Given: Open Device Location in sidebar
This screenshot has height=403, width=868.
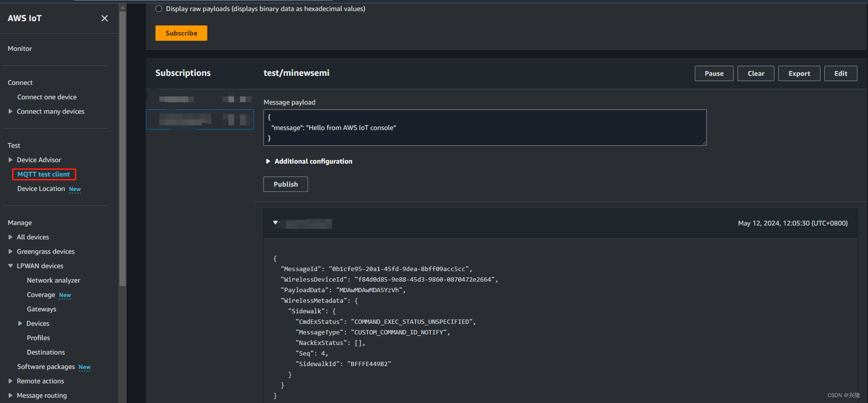Looking at the screenshot, I should click(x=41, y=189).
